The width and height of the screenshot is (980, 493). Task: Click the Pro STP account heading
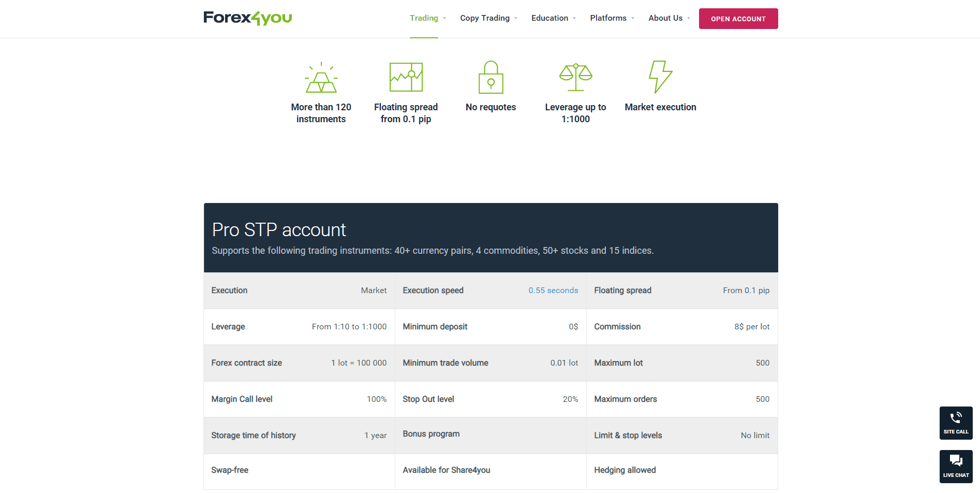click(279, 229)
